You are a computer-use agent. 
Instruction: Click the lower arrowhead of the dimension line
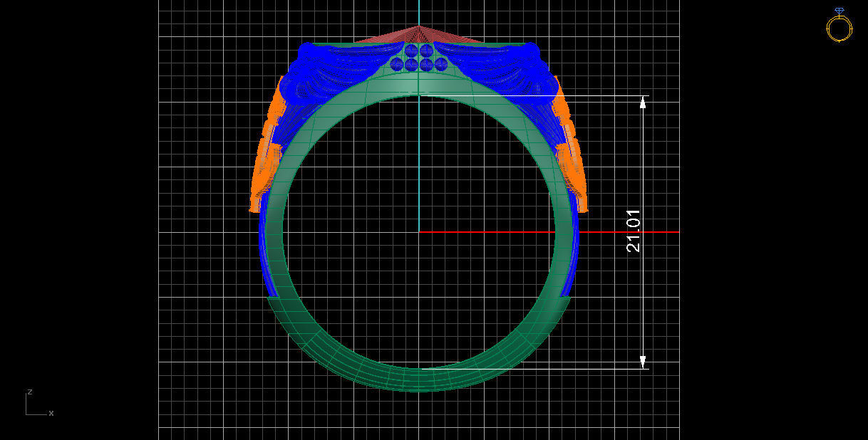[x=643, y=362]
